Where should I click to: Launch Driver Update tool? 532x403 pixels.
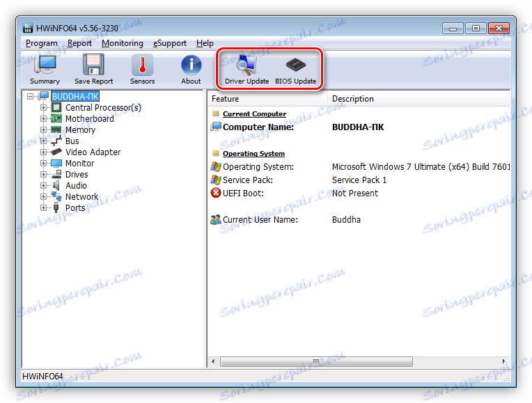pyautogui.click(x=247, y=69)
